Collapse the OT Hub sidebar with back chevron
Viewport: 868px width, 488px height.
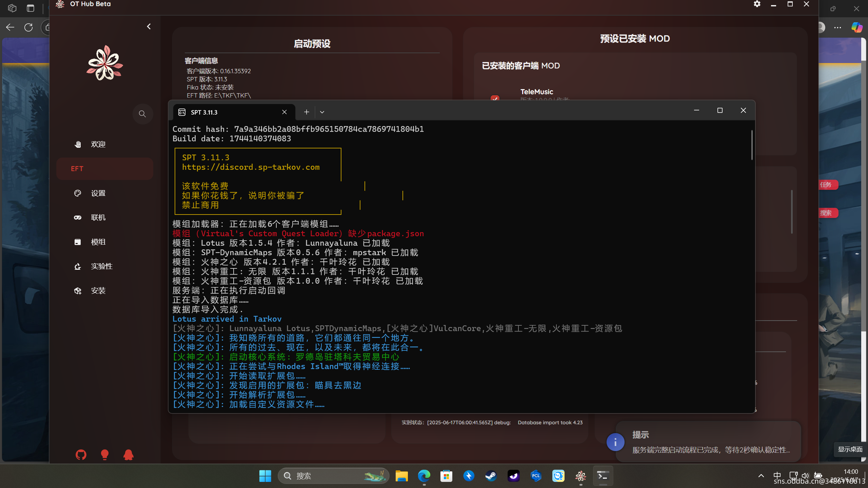149,26
